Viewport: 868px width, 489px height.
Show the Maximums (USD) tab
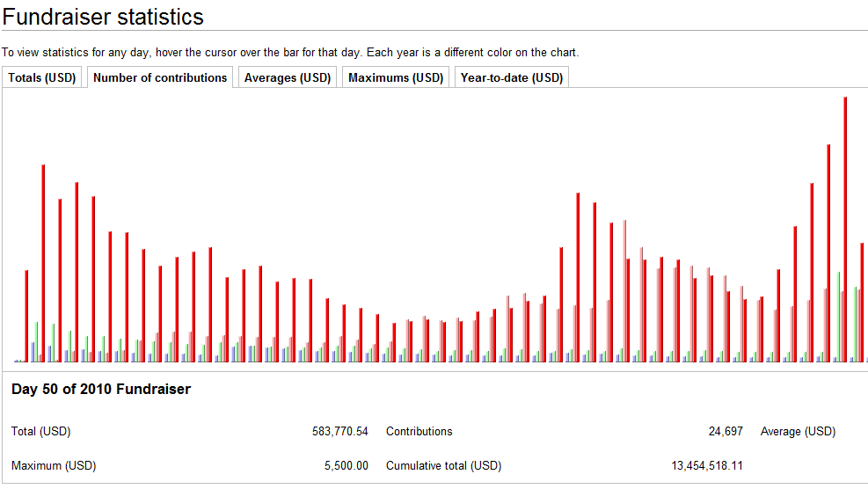pyautogui.click(x=396, y=77)
